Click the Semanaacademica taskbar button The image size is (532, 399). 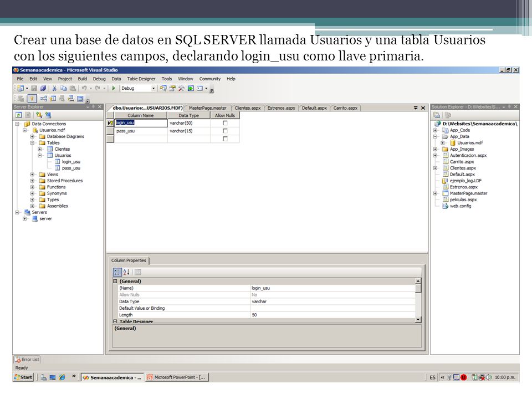click(x=112, y=377)
